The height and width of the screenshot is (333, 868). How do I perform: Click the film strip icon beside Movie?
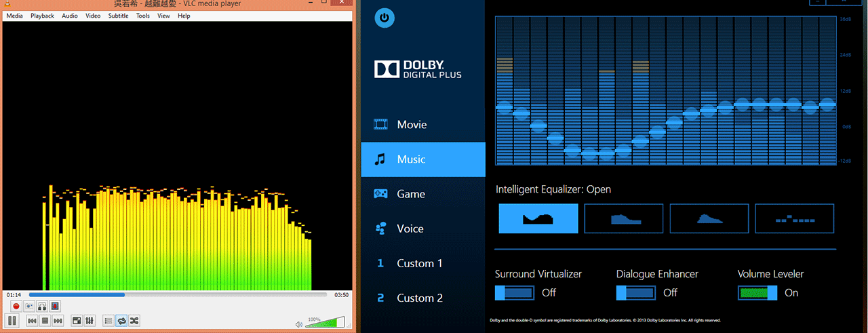point(380,125)
